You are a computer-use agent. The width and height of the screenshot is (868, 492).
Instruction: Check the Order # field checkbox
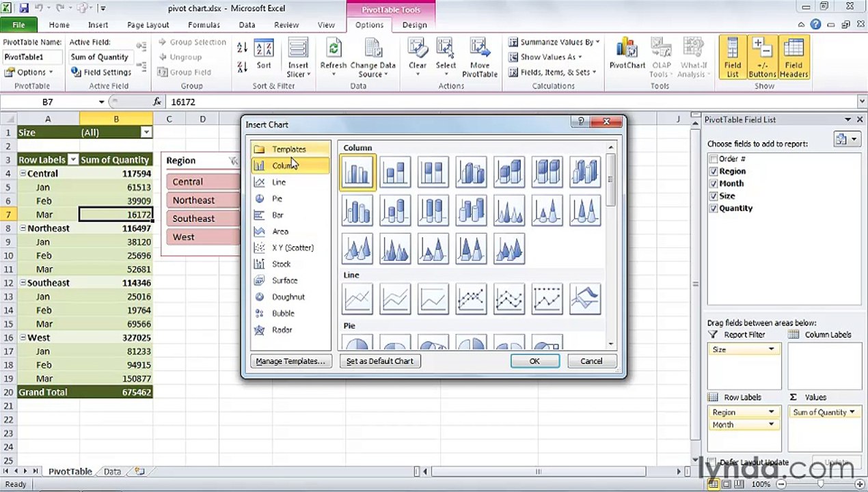tap(714, 159)
